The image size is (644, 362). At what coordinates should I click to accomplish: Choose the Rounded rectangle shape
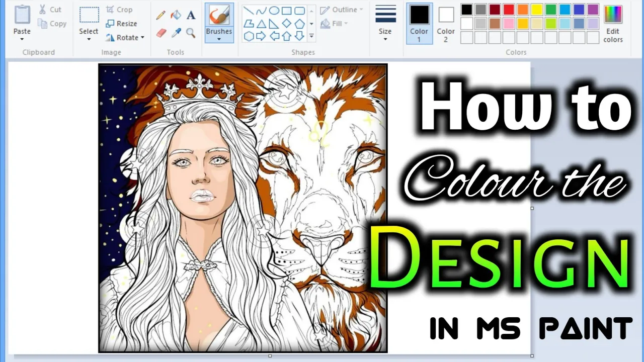[299, 11]
